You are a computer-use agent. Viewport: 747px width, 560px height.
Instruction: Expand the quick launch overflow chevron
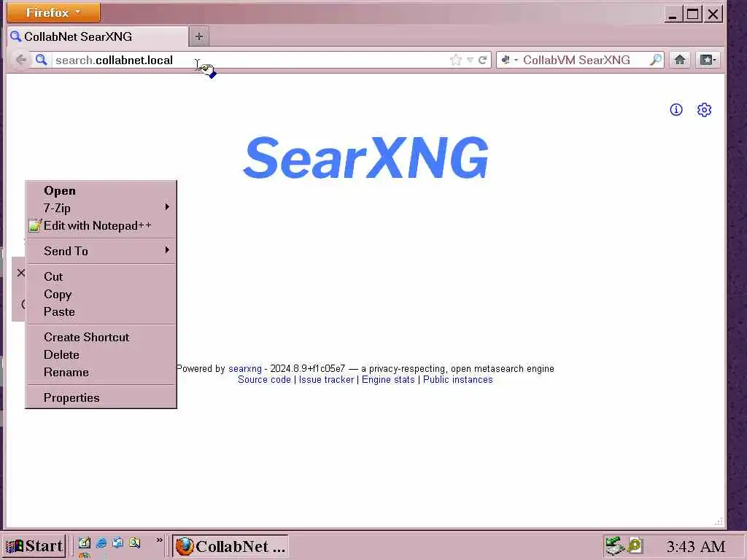click(x=159, y=540)
